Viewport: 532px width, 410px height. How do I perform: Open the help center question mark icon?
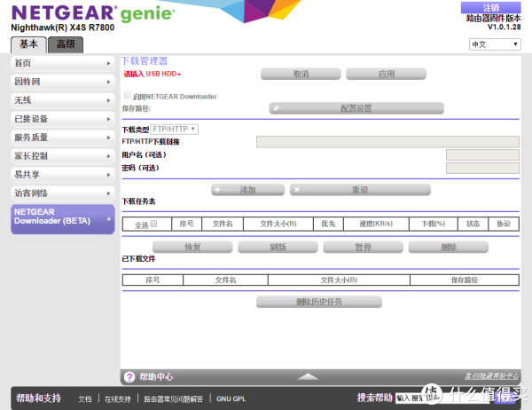(129, 377)
